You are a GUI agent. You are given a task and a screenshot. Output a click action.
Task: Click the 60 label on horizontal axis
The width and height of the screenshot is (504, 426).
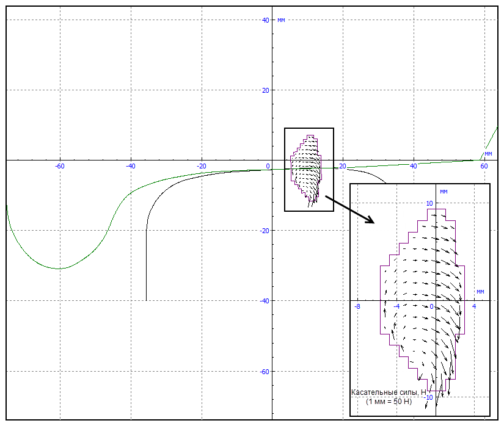(x=484, y=166)
